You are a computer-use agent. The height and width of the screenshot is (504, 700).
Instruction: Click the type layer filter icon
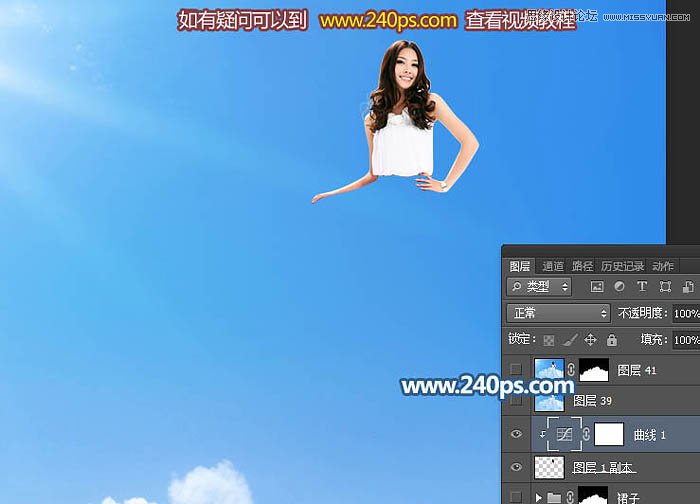(x=641, y=287)
